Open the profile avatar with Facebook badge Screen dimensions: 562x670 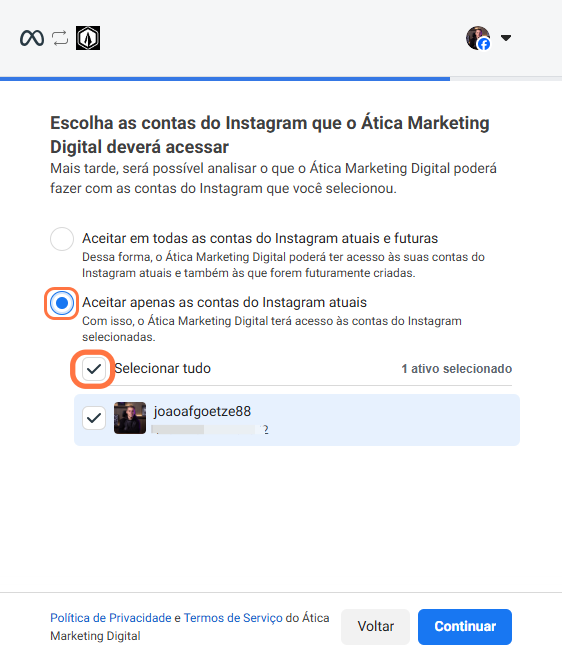pos(478,38)
